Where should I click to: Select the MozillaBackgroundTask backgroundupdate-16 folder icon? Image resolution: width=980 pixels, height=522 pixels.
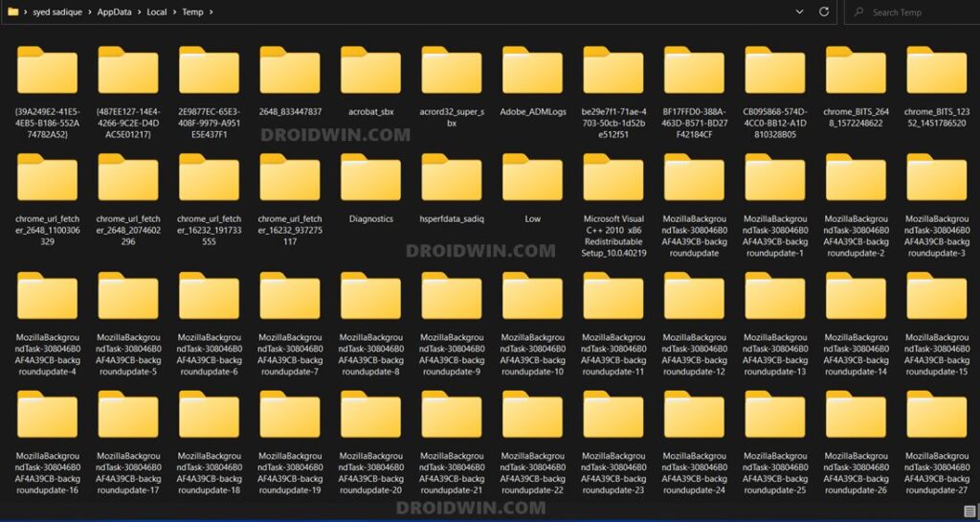48,415
